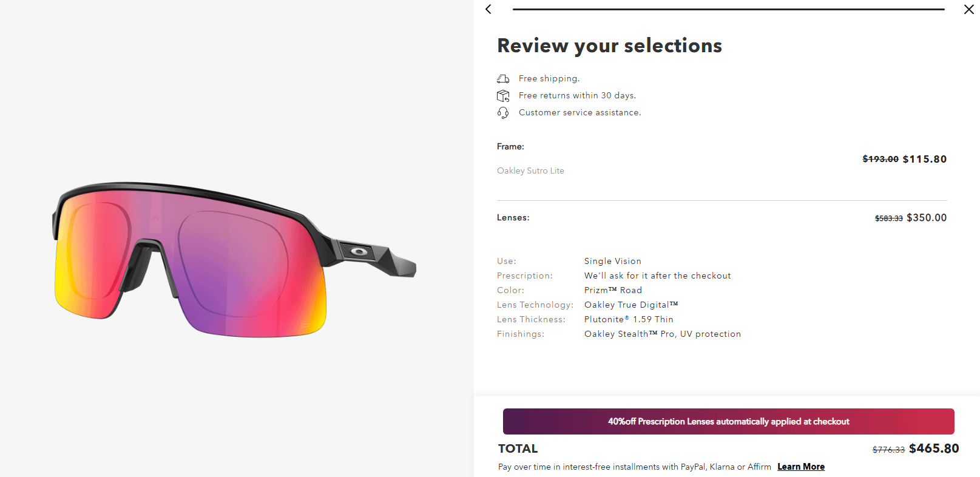Select the Single Vision use value

tap(612, 261)
